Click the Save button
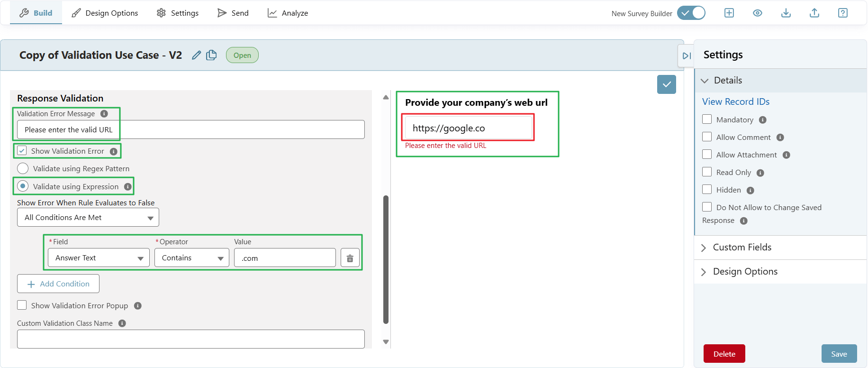 click(839, 354)
